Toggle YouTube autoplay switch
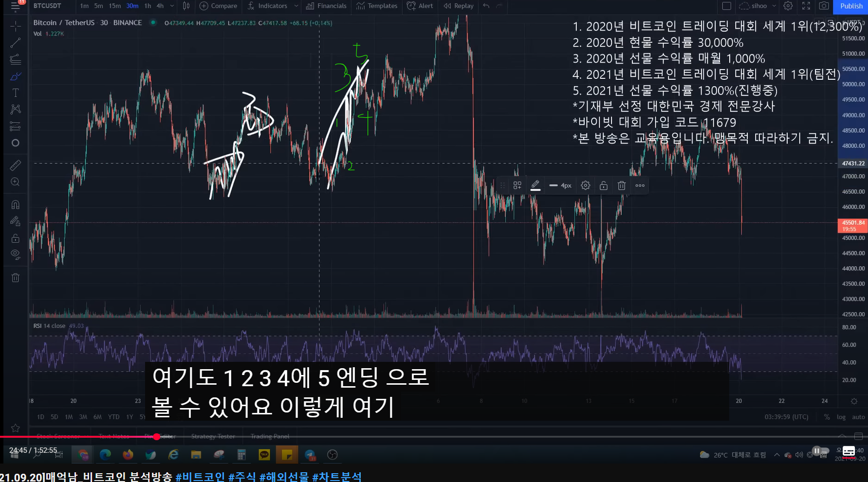 [820, 451]
